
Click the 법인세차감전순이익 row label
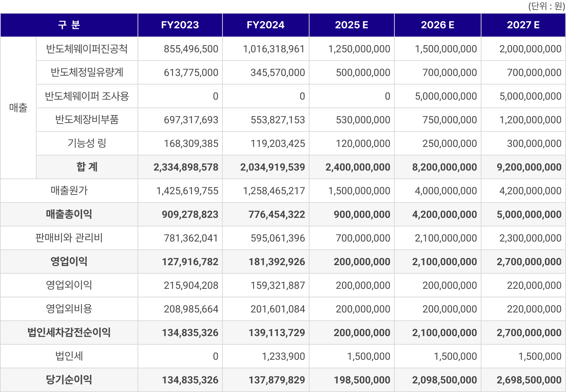click(69, 333)
